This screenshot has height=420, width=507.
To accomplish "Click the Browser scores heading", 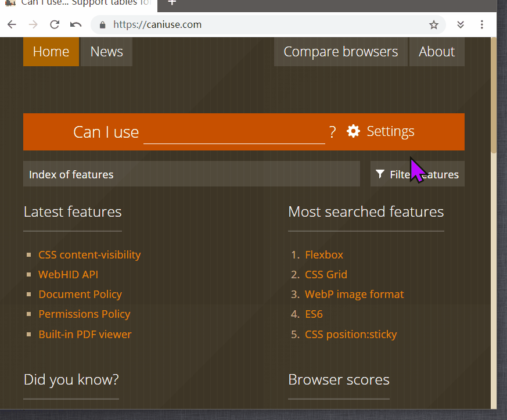I will (x=339, y=379).
